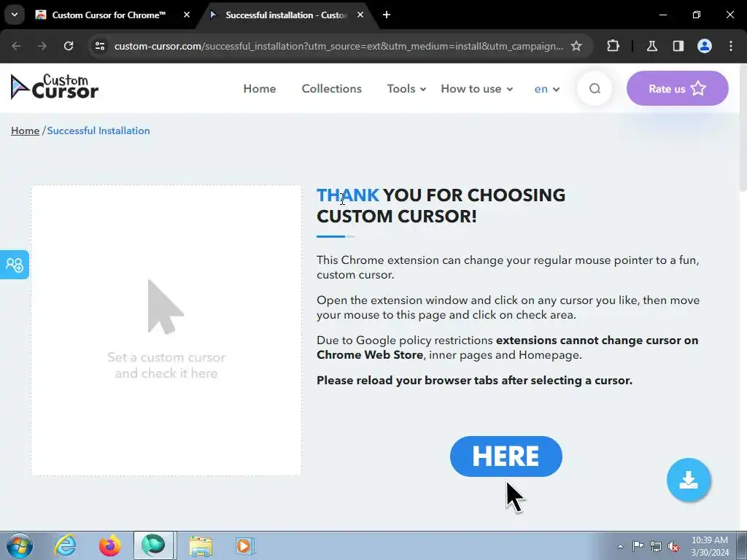This screenshot has height=560, width=747.
Task: Open the Chrome Extensions puzzle icon
Action: coord(613,46)
